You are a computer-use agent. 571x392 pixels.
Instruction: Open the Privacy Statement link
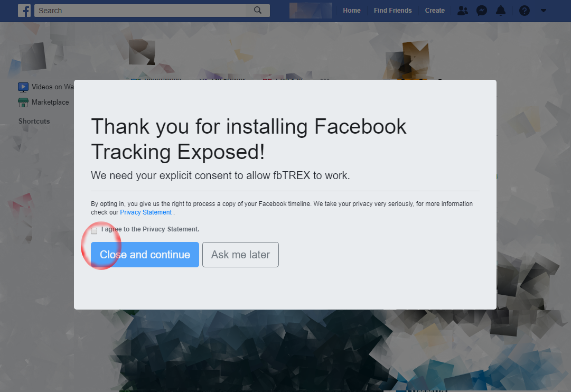click(146, 212)
